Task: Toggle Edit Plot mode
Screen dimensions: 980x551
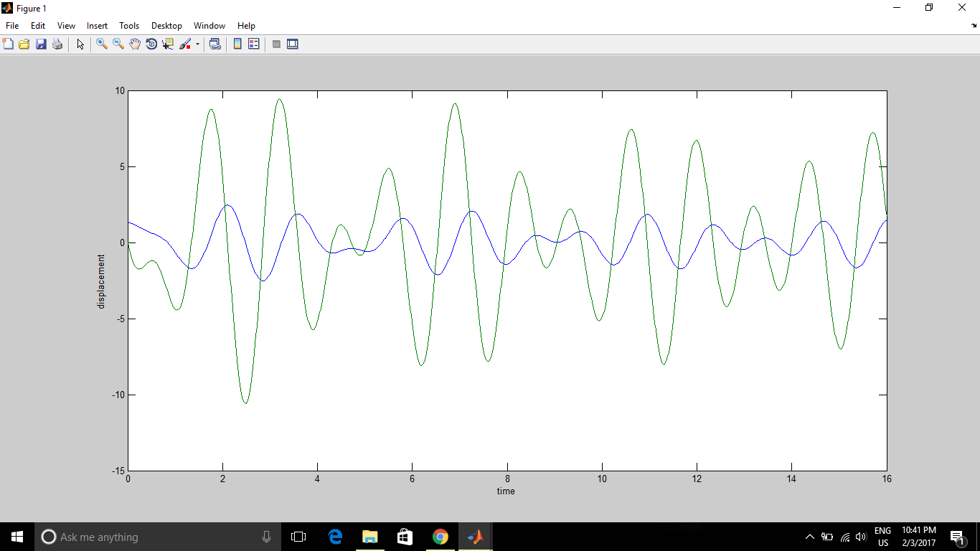Action: (80, 44)
